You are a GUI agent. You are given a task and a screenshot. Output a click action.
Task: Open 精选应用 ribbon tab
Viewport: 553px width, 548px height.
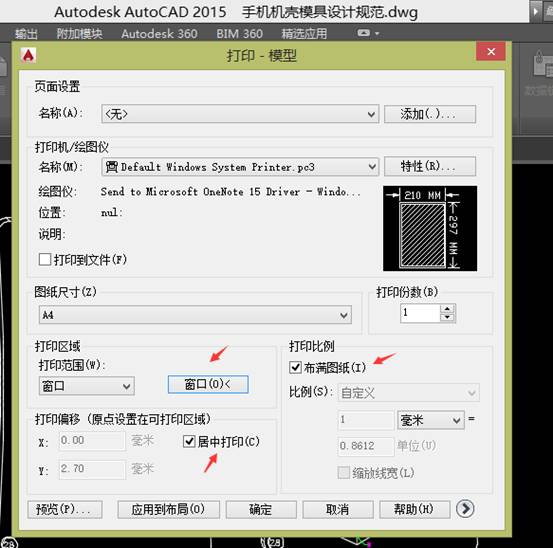[304, 34]
